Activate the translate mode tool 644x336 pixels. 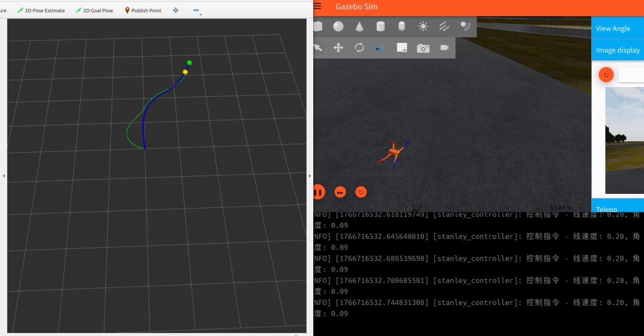tap(338, 48)
